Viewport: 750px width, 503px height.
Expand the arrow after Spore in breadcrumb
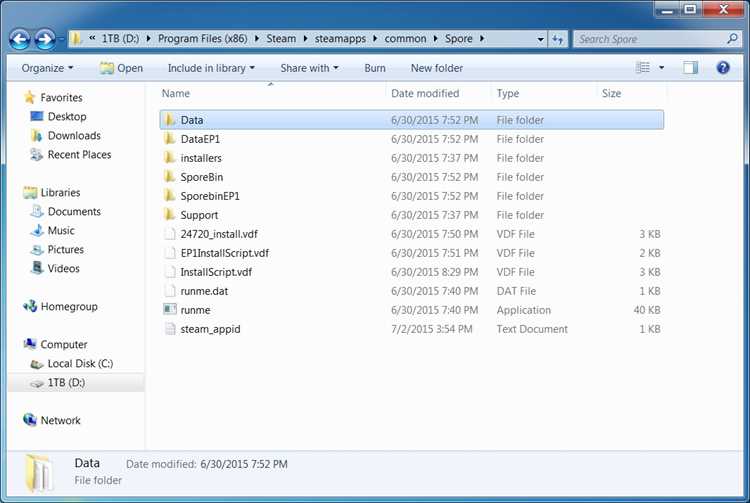pos(482,39)
